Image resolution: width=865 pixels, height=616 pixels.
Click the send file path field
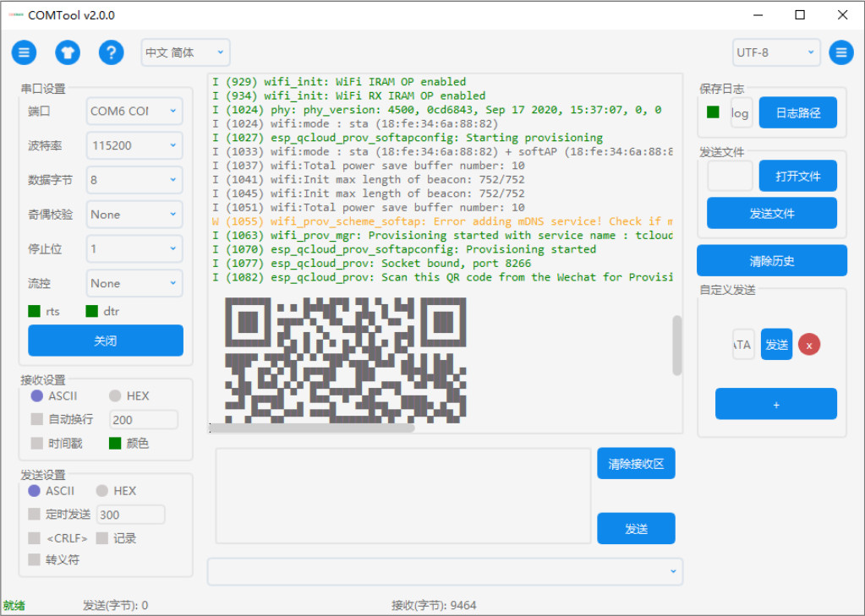click(x=730, y=176)
